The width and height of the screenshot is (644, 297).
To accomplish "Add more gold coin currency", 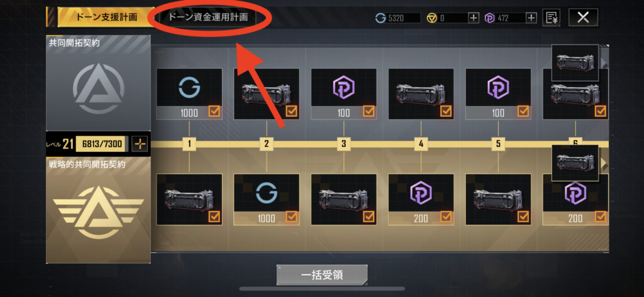I will tap(474, 18).
